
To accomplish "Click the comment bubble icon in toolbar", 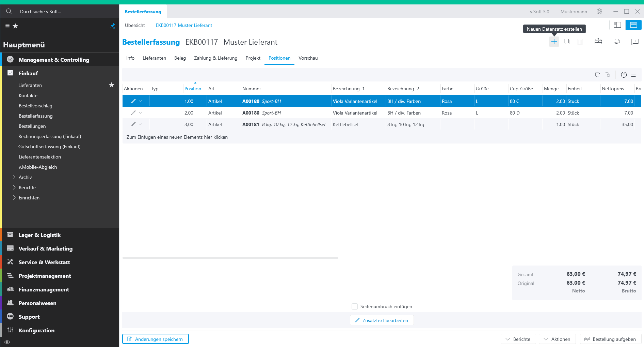I will point(635,42).
